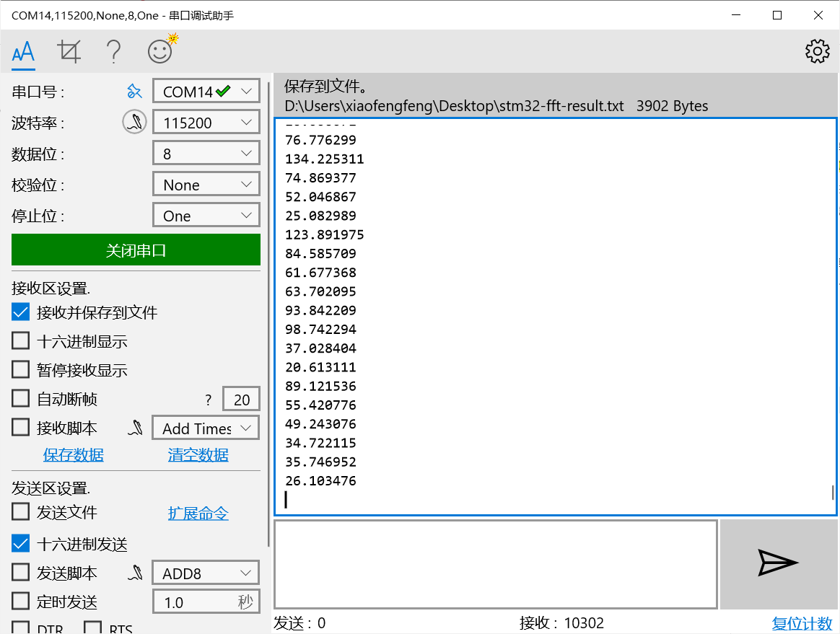This screenshot has height=634, width=840.
Task: Open the ADD8 checksum dropdown
Action: (x=206, y=572)
